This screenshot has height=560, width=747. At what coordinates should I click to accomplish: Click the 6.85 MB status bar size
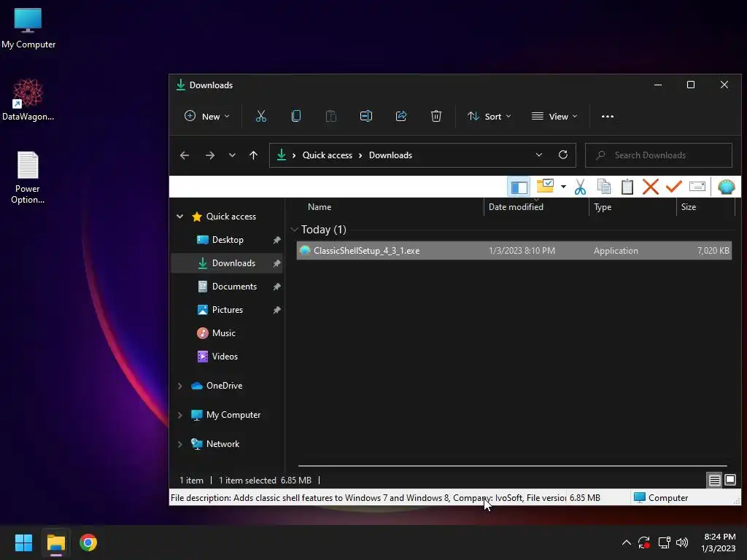point(584,497)
